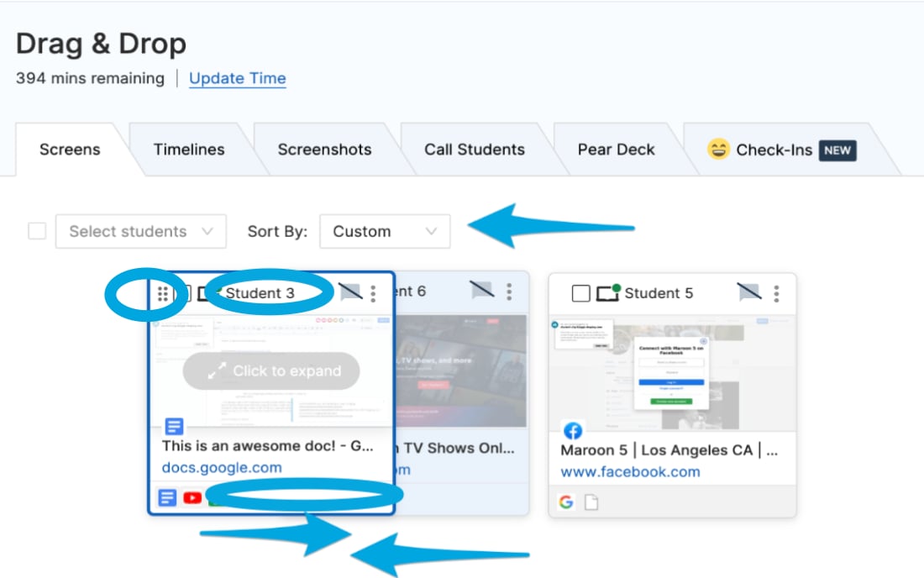Go to the Call Students tab
Screen dimensions: 924x578
coord(475,150)
